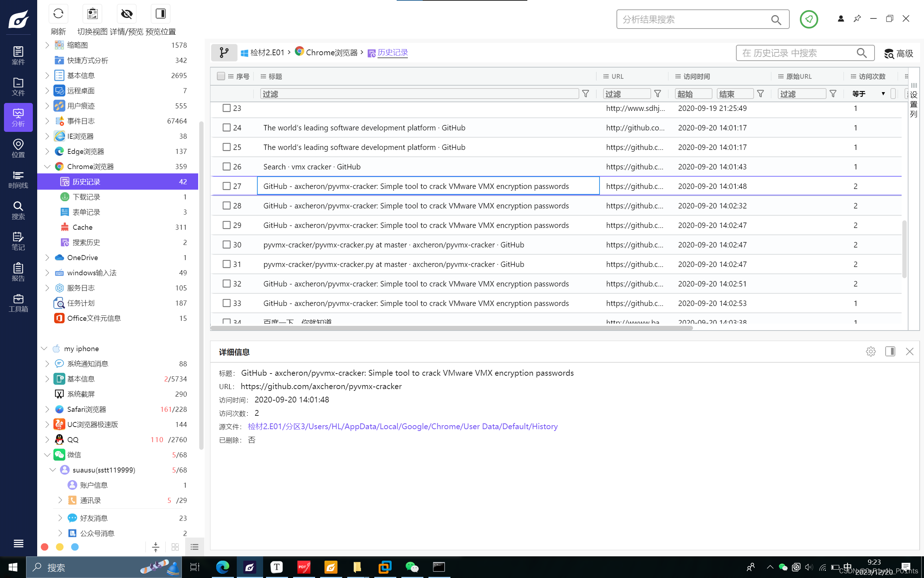
Task: Click the green navigation circle icon
Action: tap(809, 19)
